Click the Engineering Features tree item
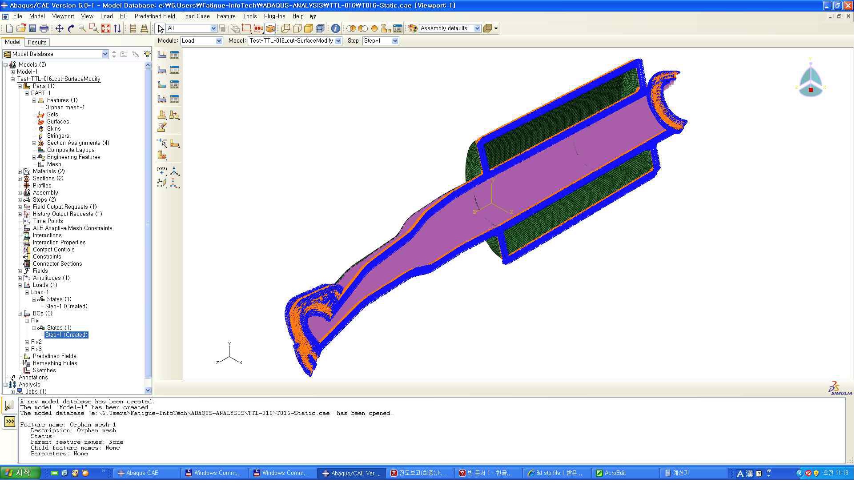This screenshot has width=868, height=494. pos(73,157)
